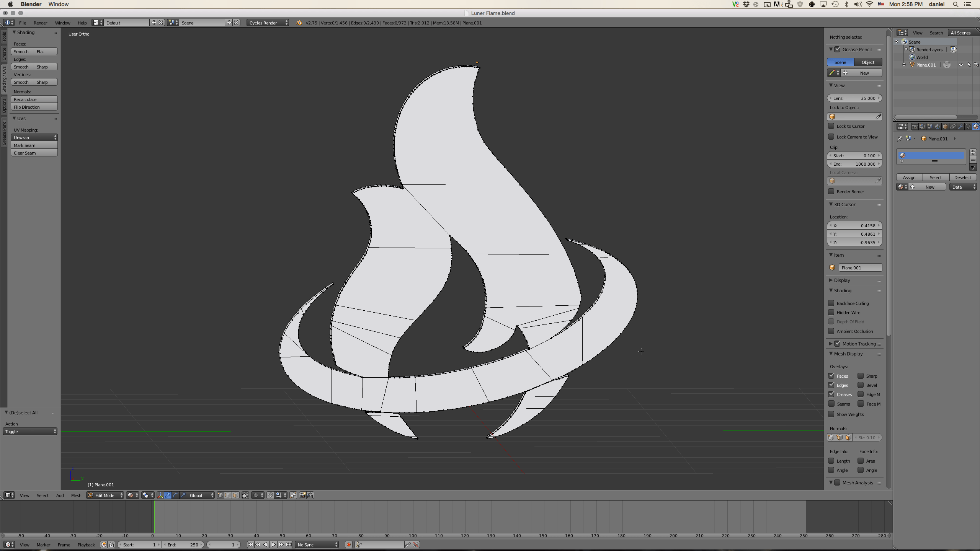
Task: Toggle limit selection to visible icon
Action: 245,495
